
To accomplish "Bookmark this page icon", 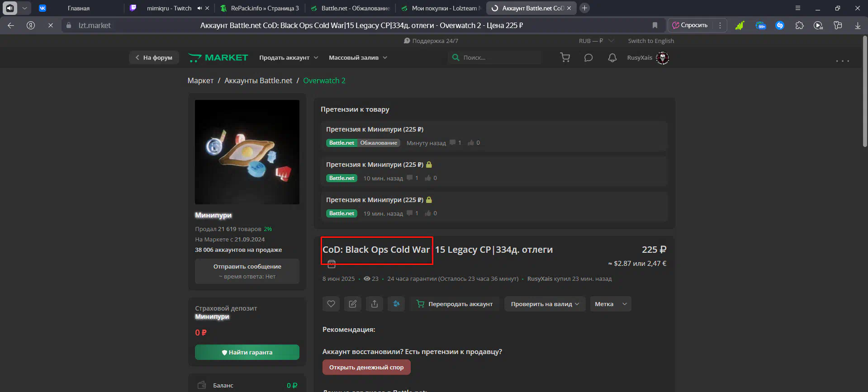I will [x=655, y=25].
